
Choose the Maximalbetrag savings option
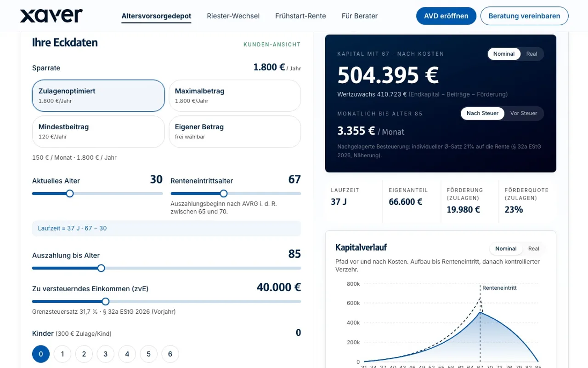click(235, 96)
